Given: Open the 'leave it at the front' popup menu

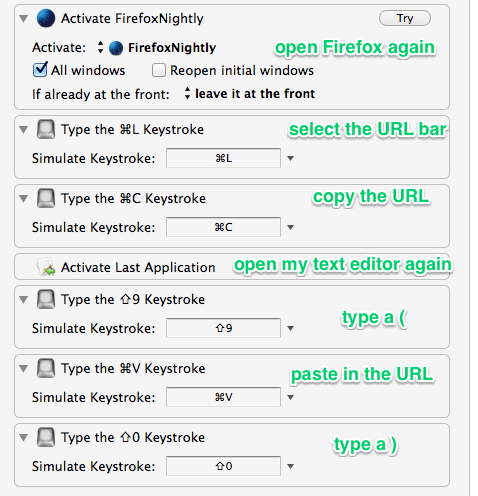Looking at the screenshot, I should coord(250,94).
